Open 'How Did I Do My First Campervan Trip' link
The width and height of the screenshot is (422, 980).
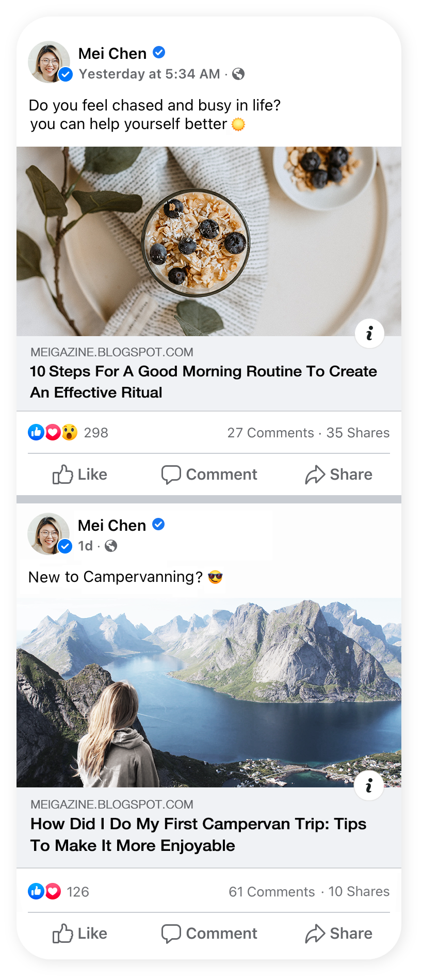tap(198, 834)
